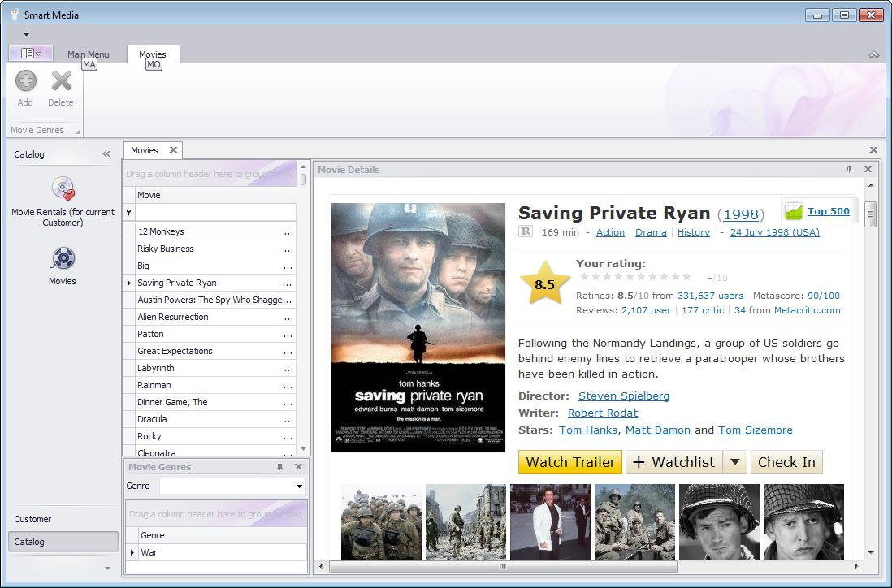Open the Robert Rodat writer link
This screenshot has height=588, width=892.
point(603,413)
